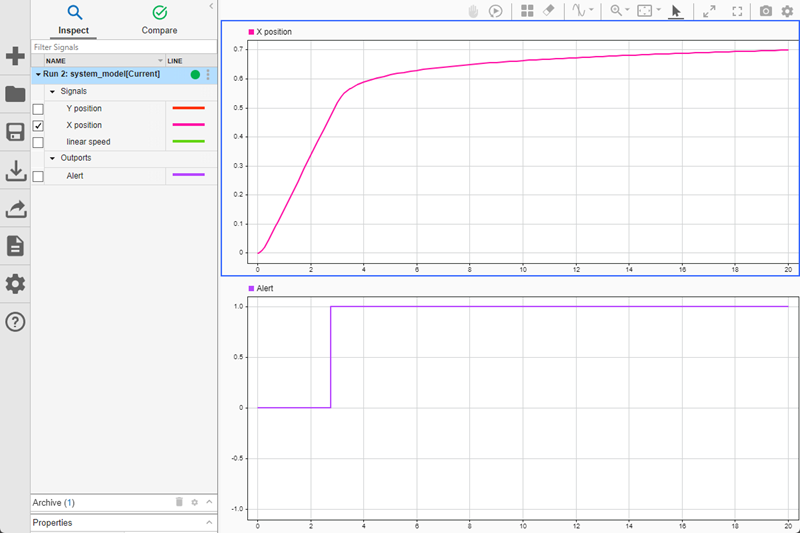The height and width of the screenshot is (533, 800).
Task: Click the Import data icon in sidebar
Action: (x=15, y=171)
